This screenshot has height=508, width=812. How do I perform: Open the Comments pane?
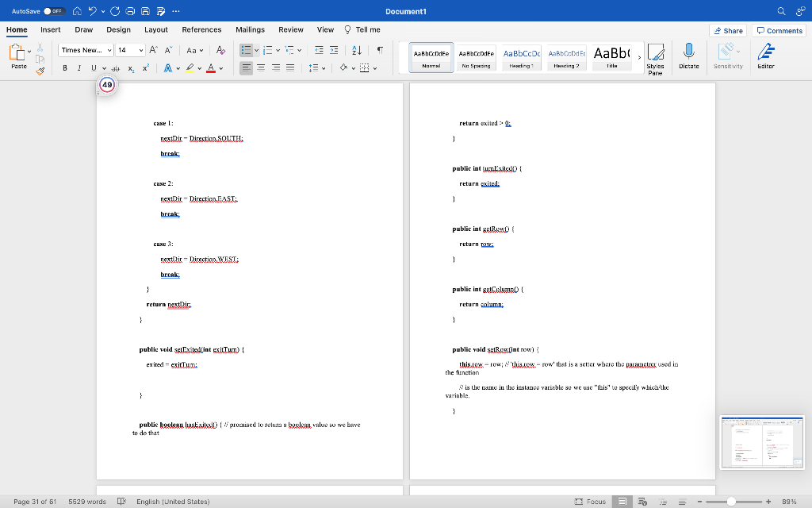779,31
